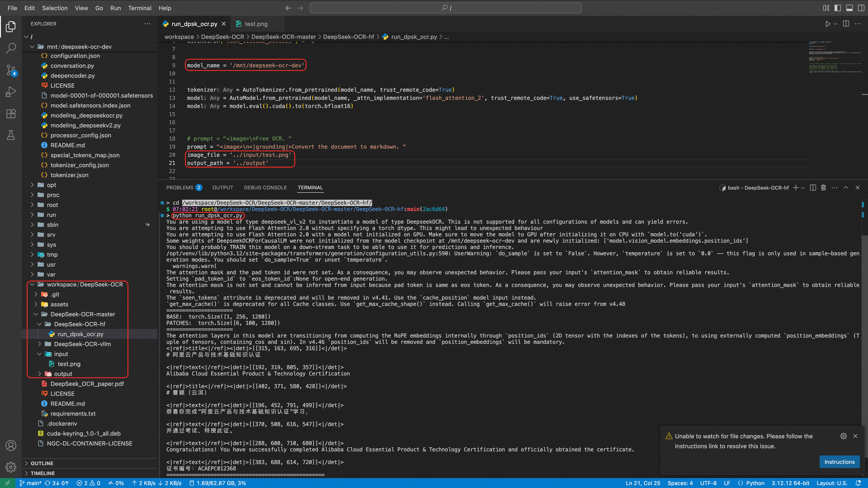Toggle the secondary side bar layout
The image size is (868, 488).
861,8
